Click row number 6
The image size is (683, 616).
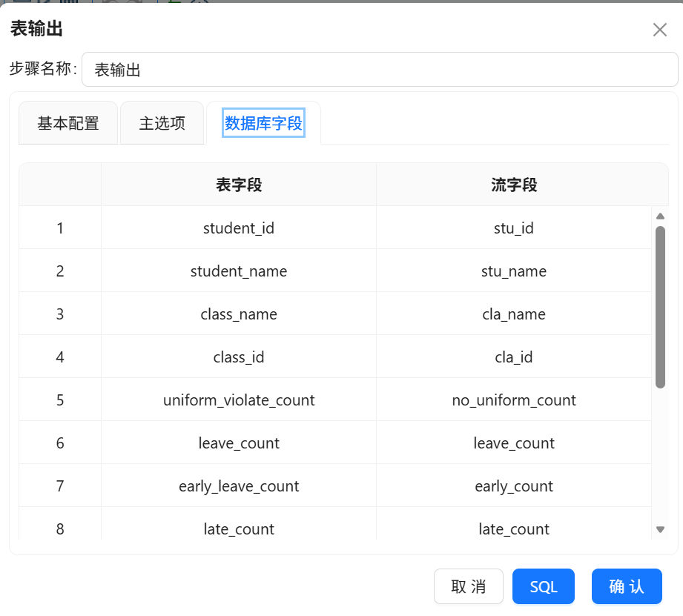60,443
